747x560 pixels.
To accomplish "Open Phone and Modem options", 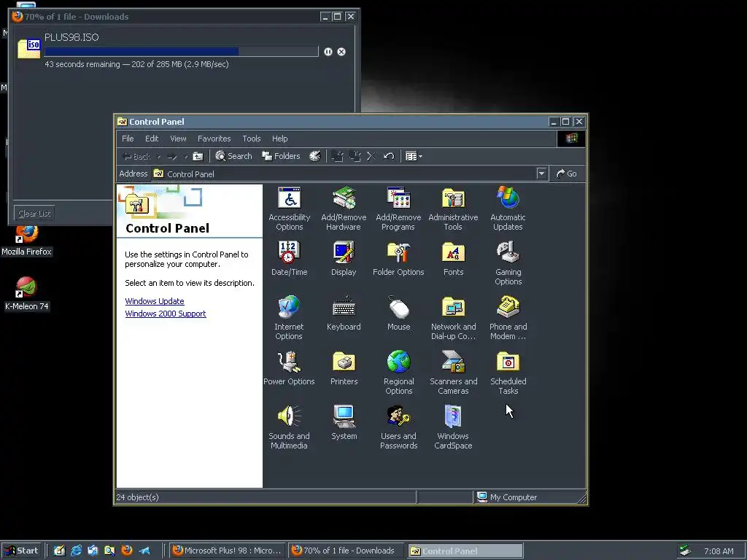I will [x=508, y=318].
